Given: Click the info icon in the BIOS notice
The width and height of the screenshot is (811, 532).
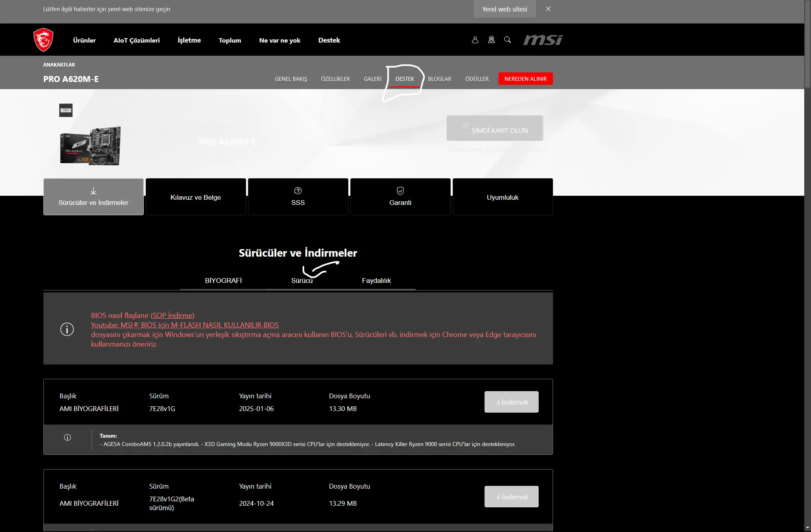Looking at the screenshot, I should point(67,329).
